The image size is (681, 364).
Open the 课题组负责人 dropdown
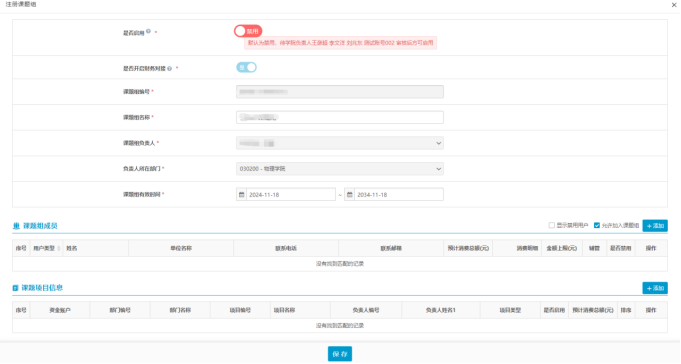coord(340,143)
